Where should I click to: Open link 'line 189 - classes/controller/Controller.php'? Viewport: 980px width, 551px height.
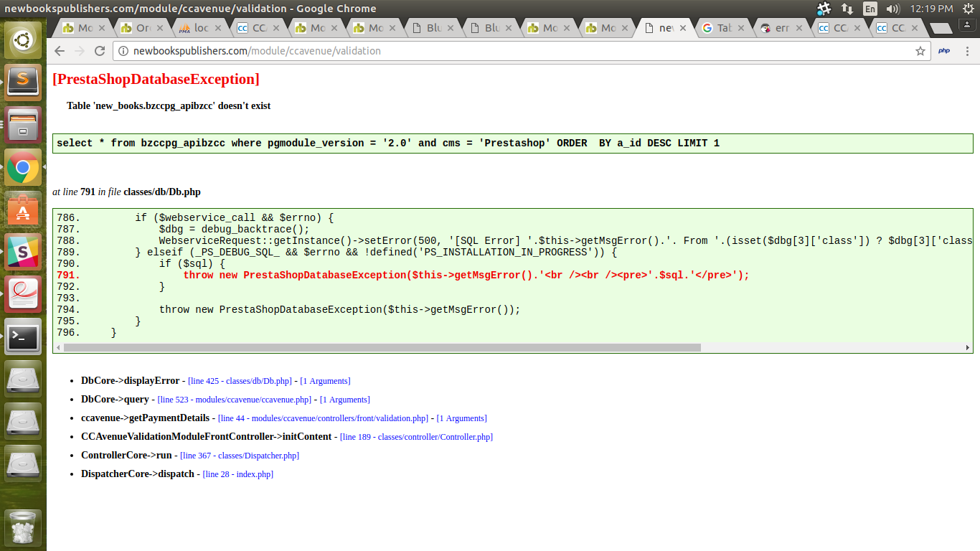point(416,437)
